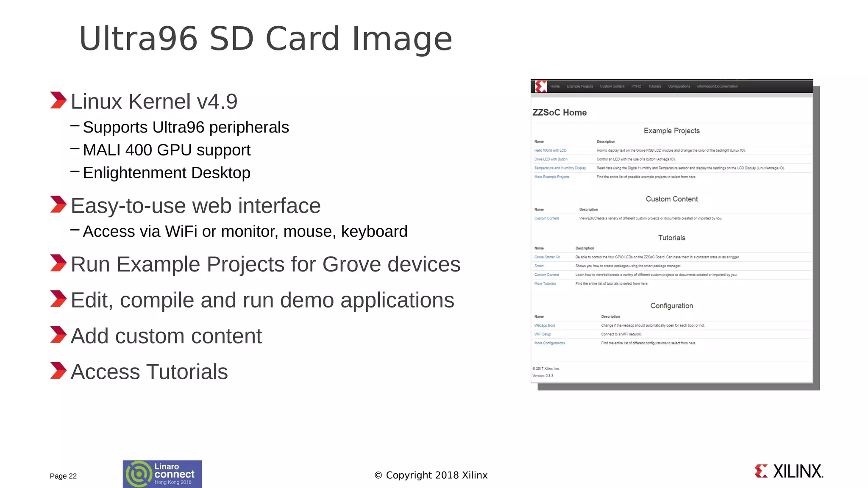The height and width of the screenshot is (488, 868).
Task: Click 'Control an LED with the use' description
Action: tap(636, 159)
